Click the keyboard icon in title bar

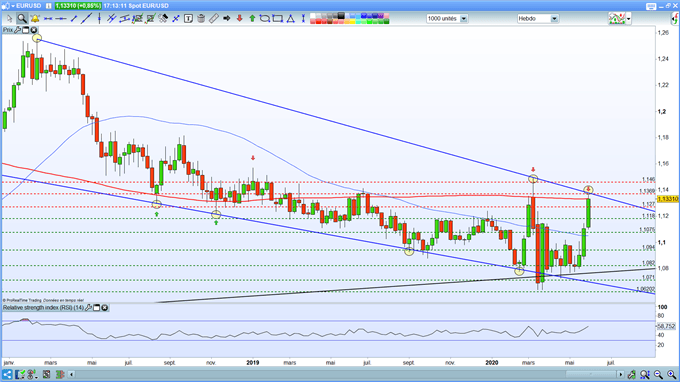pos(651,6)
